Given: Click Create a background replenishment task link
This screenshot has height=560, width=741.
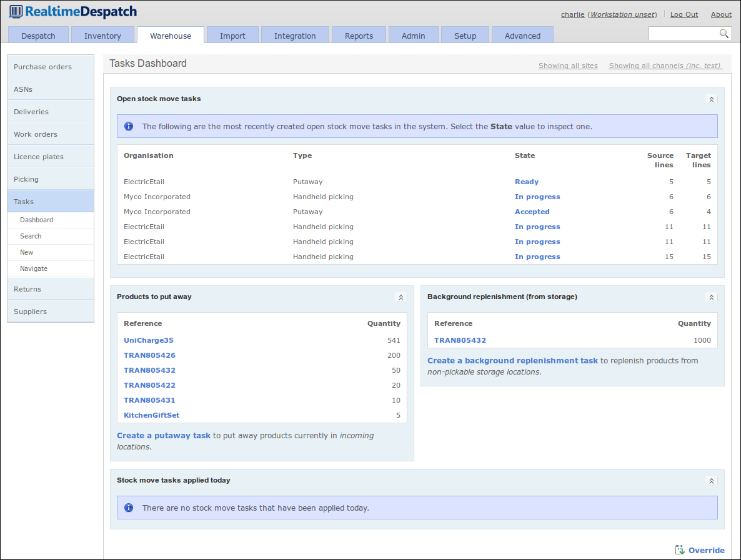Looking at the screenshot, I should 513,361.
